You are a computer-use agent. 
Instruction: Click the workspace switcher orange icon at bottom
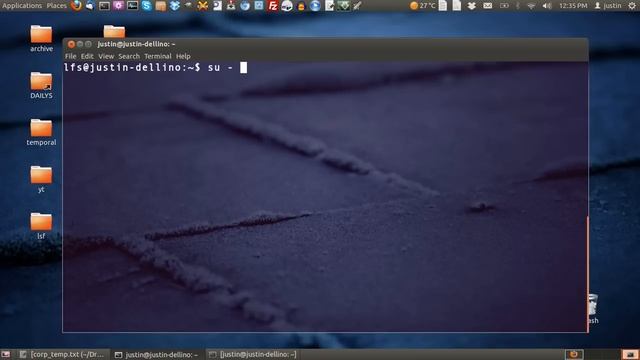tap(573, 354)
